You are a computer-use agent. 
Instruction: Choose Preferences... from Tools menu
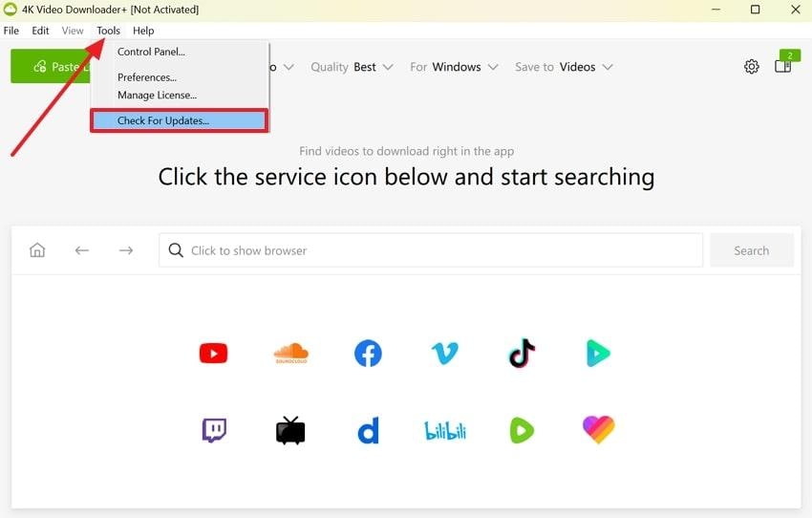[x=180, y=77]
